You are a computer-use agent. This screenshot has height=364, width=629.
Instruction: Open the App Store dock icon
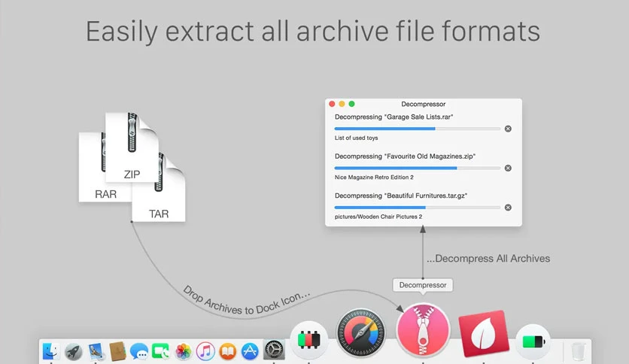(x=250, y=351)
